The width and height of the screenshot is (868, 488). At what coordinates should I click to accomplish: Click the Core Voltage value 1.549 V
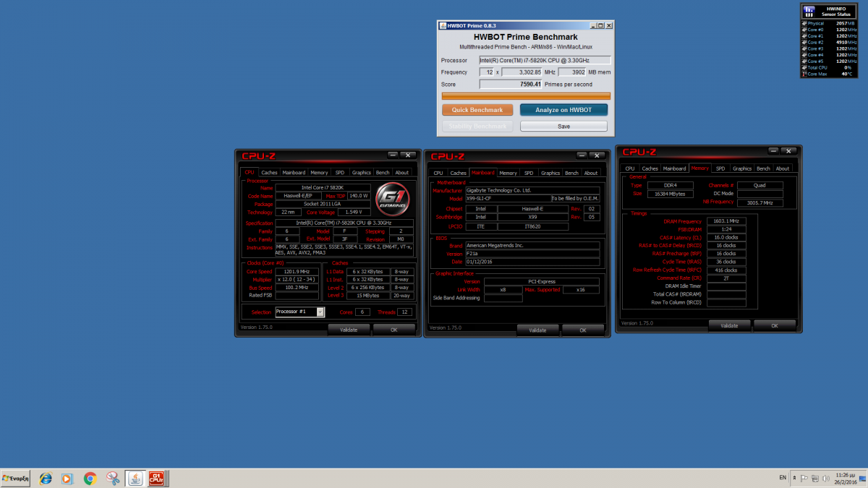354,213
